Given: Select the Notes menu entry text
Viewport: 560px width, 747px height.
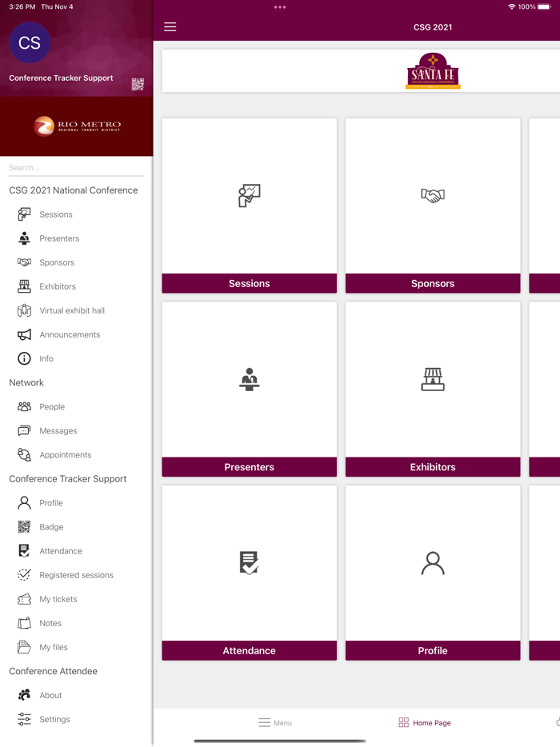Looking at the screenshot, I should tap(50, 623).
